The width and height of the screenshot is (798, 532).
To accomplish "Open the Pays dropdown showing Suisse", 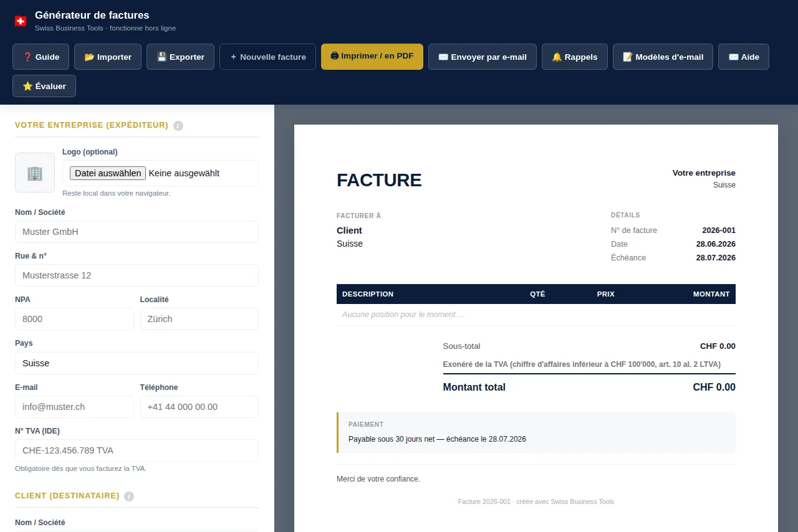I will click(x=137, y=363).
